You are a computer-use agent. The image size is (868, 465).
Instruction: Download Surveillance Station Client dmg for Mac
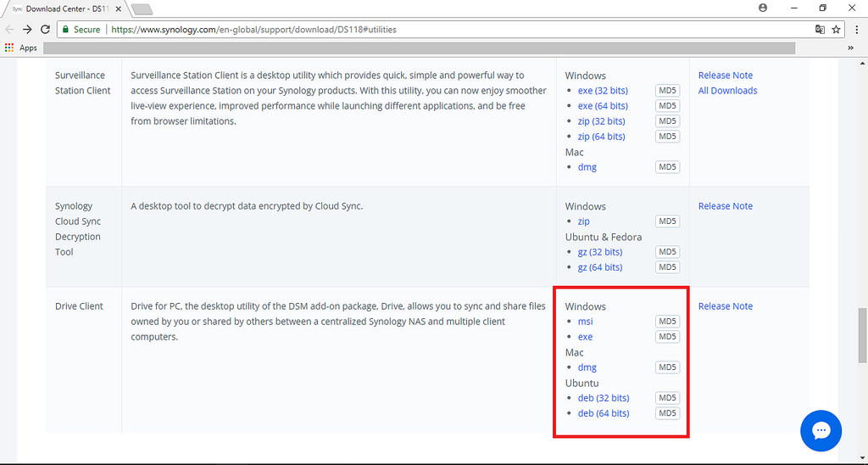(587, 167)
